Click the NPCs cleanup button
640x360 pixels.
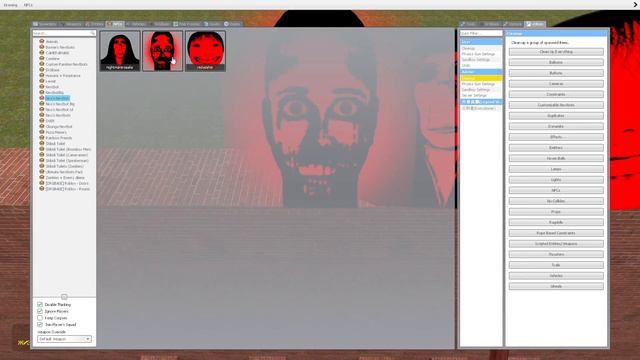pyautogui.click(x=556, y=190)
